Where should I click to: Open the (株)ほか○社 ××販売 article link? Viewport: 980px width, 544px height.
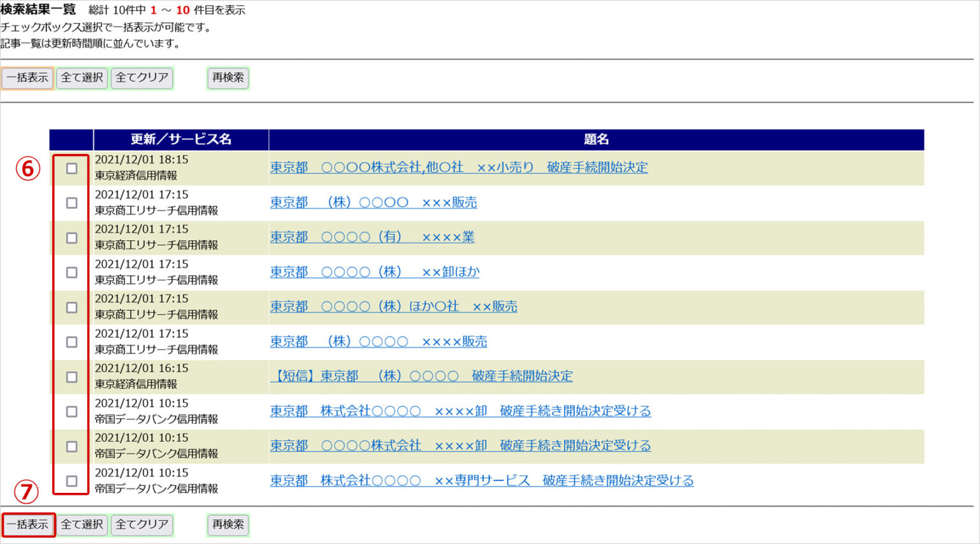point(393,306)
